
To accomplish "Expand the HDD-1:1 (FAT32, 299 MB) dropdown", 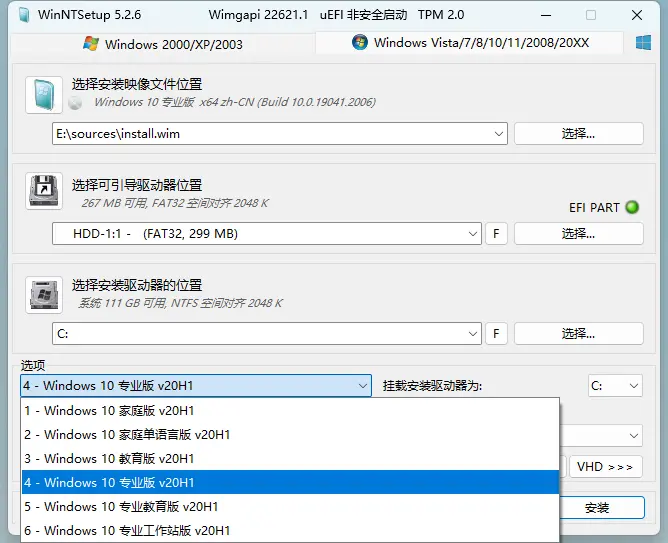I will coord(472,233).
